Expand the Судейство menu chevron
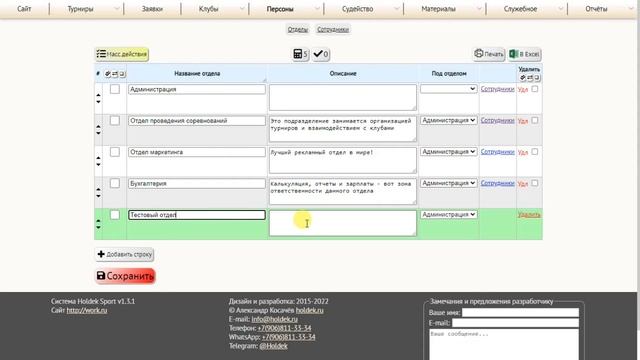 (396, 9)
